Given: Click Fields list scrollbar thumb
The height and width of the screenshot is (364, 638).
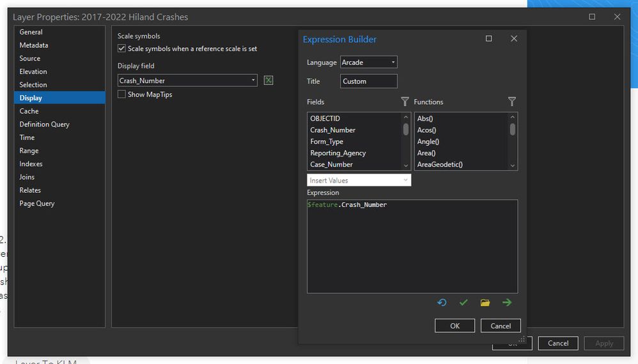Looking at the screenshot, I should pos(406,129).
